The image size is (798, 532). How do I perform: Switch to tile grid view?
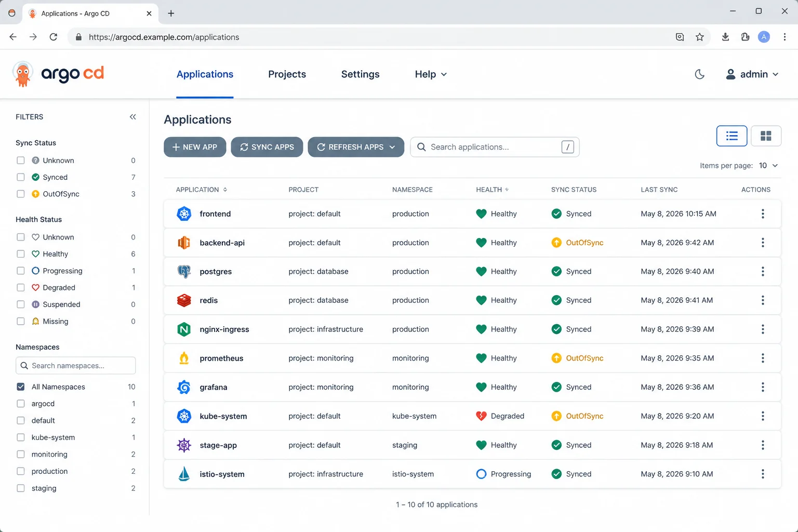(766, 136)
